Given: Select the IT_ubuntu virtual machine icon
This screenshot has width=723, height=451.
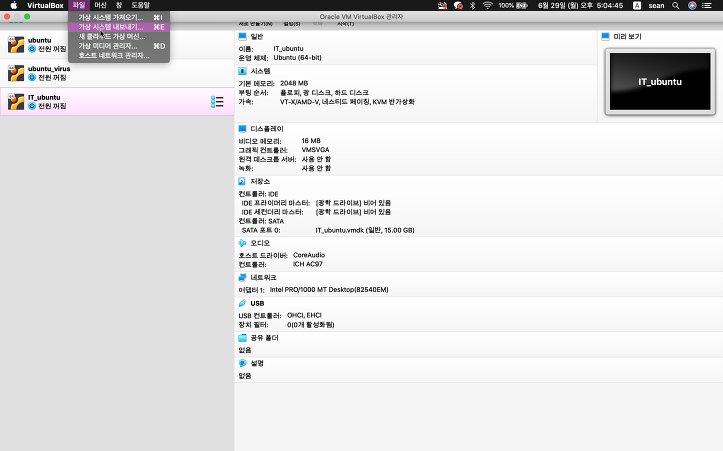Looking at the screenshot, I should tap(16, 102).
